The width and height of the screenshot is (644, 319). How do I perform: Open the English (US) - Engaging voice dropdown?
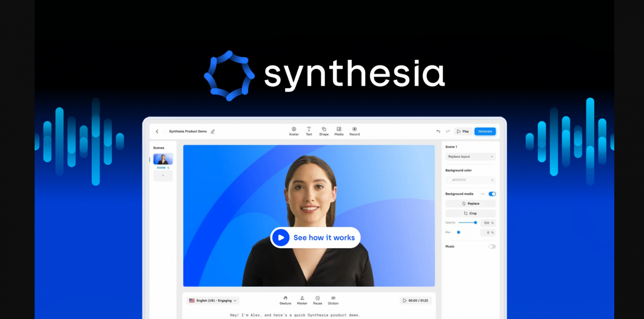point(213,301)
